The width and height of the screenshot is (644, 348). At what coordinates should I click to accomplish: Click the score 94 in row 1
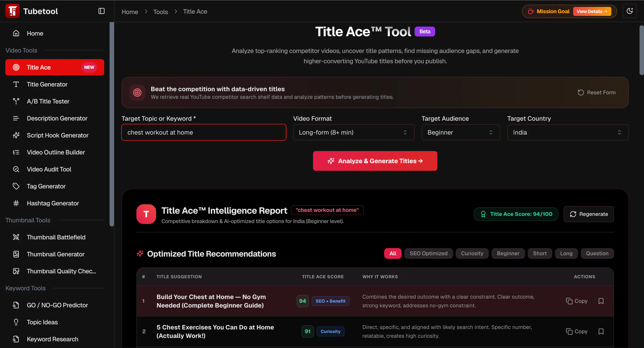303,301
